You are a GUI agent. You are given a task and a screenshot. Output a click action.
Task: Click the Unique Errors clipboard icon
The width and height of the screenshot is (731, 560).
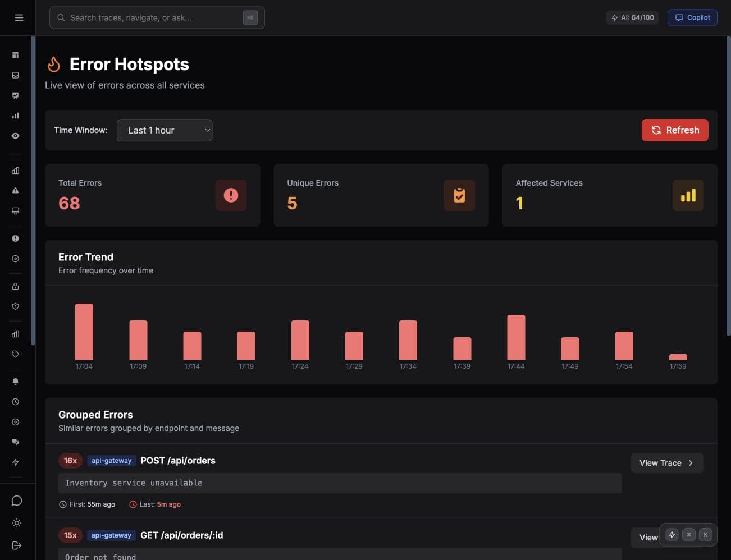[459, 195]
